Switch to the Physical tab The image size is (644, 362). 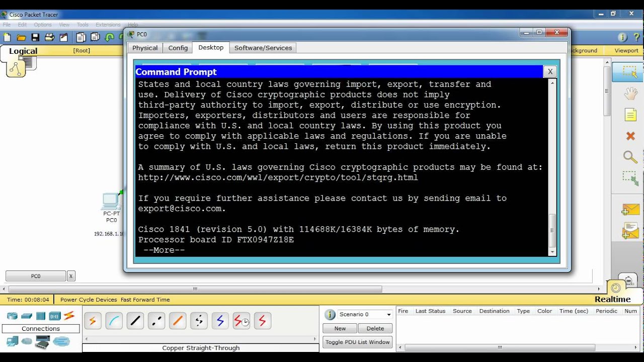[145, 48]
